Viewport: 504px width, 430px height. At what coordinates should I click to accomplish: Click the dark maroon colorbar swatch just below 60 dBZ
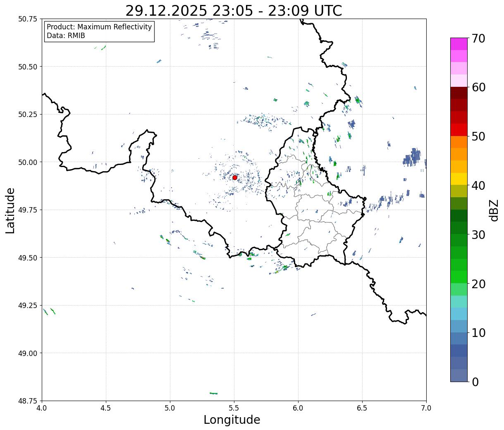[459, 93]
